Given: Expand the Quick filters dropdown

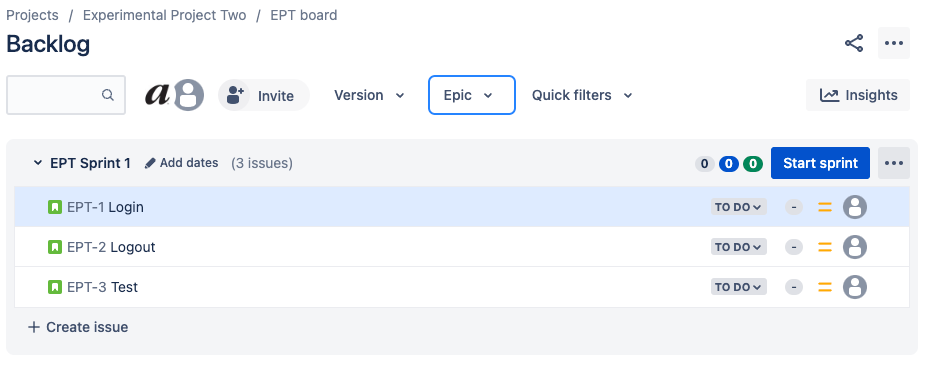Looking at the screenshot, I should pyautogui.click(x=582, y=95).
